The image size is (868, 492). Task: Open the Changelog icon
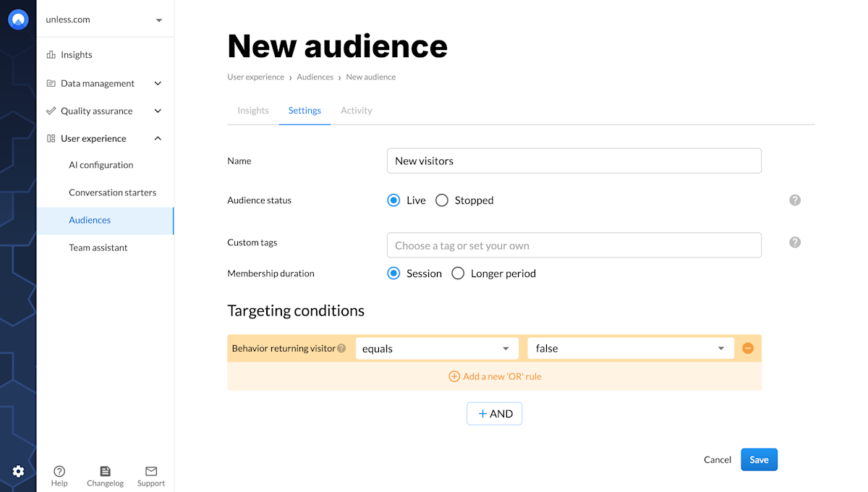point(105,471)
